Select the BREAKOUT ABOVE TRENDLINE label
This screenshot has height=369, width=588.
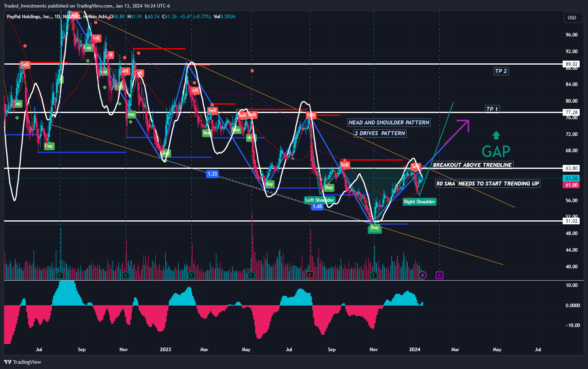click(472, 165)
